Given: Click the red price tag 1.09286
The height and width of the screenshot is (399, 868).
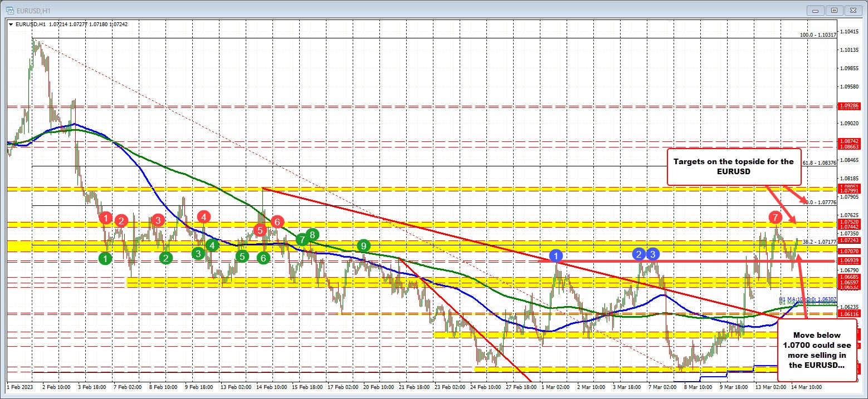Looking at the screenshot, I should [x=850, y=105].
